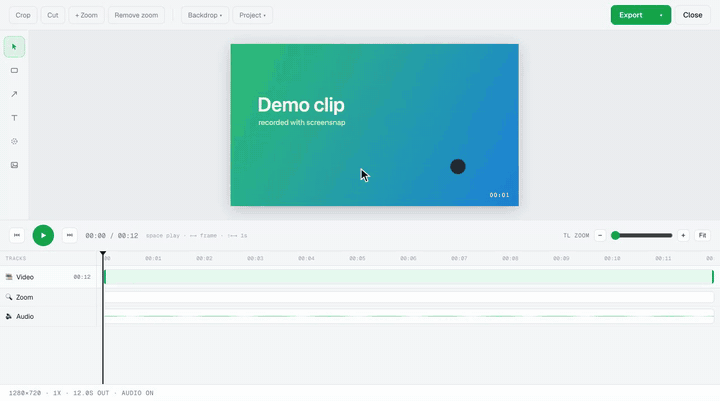Click 'recorded with screensnap' subtitle in preview
This screenshot has width=720, height=401.
[302, 123]
